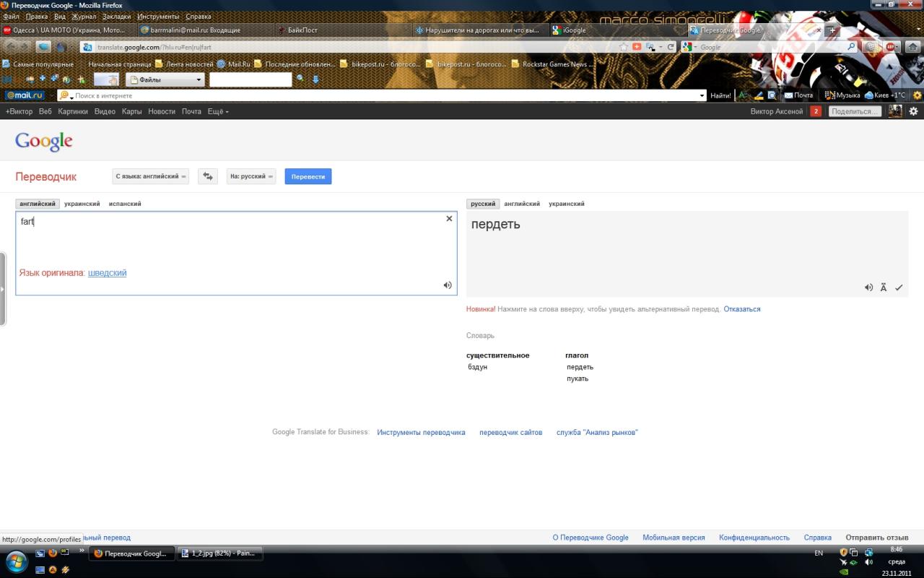This screenshot has width=924, height=578.
Task: Open the settings gear in Google bar
Action: 913,111
